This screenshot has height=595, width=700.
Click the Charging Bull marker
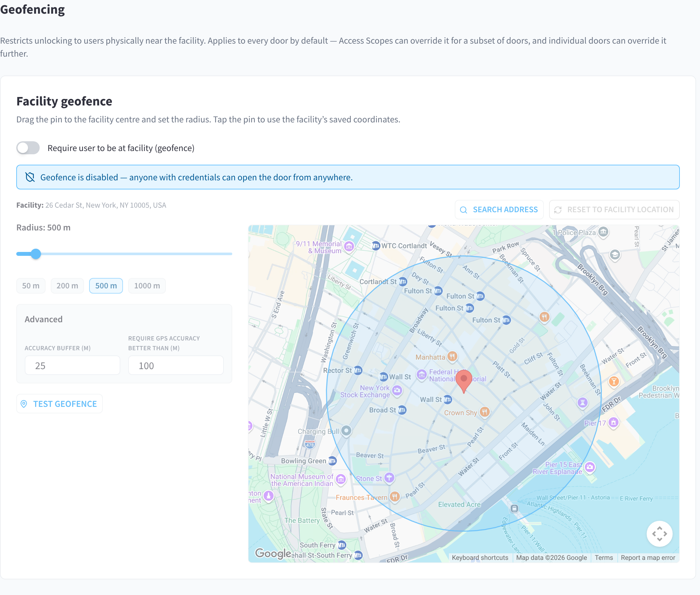click(x=346, y=431)
